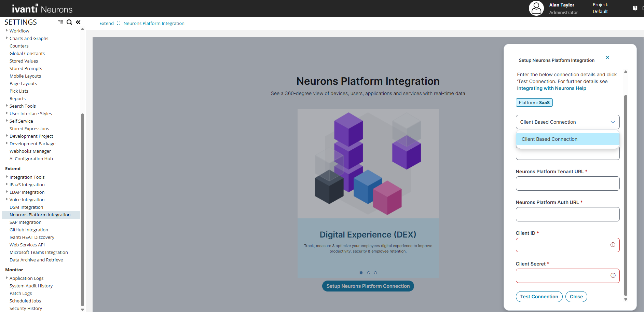Click the Alan Taylor avatar icon
Image resolution: width=644 pixels, height=312 pixels.
536,8
